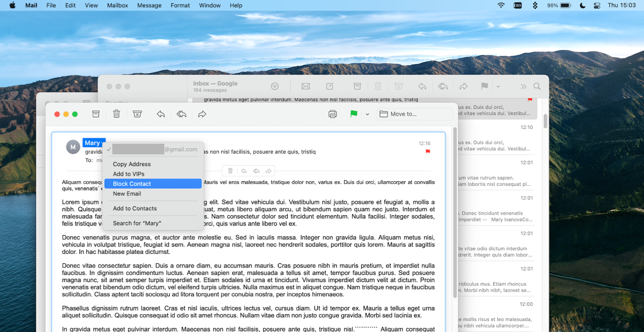Screen dimensions: 644x332
Task: Reply to the message from Mary
Action: click(x=161, y=114)
